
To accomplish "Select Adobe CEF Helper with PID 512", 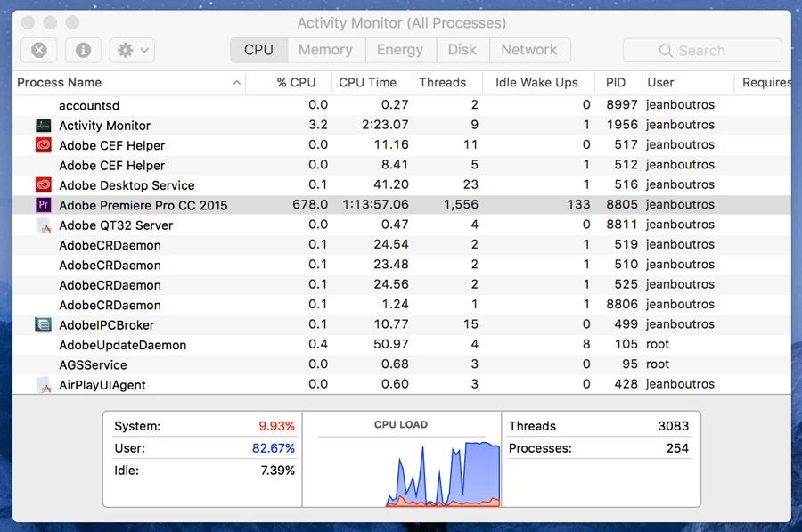I will (x=402, y=165).
